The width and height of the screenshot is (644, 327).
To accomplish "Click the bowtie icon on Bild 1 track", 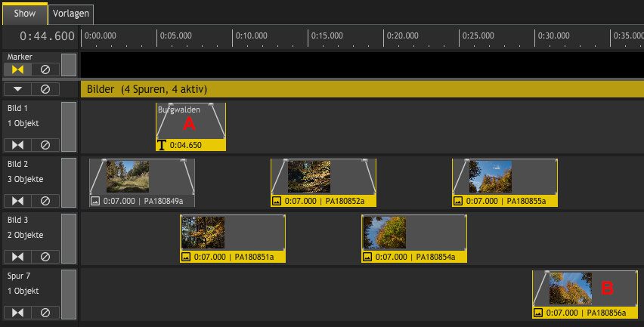I will coord(18,144).
